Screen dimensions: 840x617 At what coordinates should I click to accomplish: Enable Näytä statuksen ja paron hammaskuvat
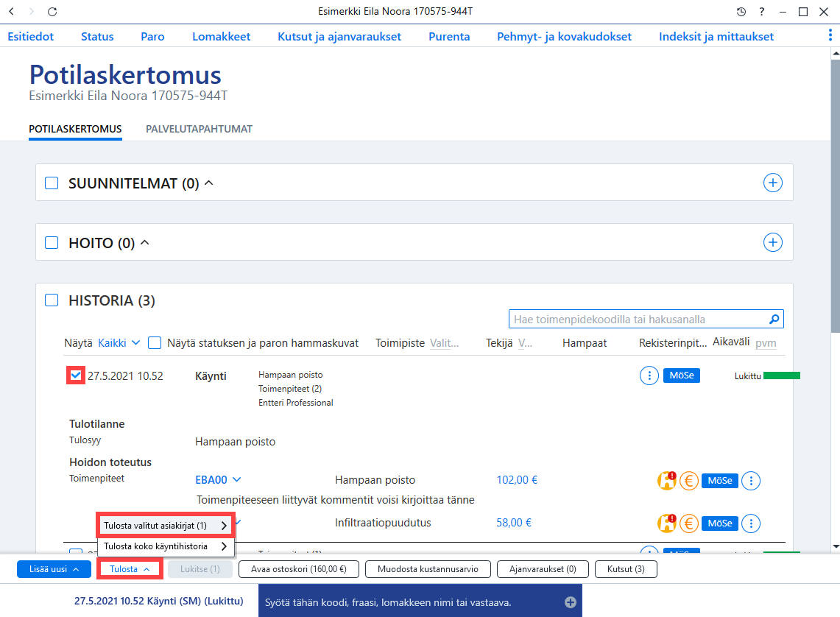coord(155,343)
